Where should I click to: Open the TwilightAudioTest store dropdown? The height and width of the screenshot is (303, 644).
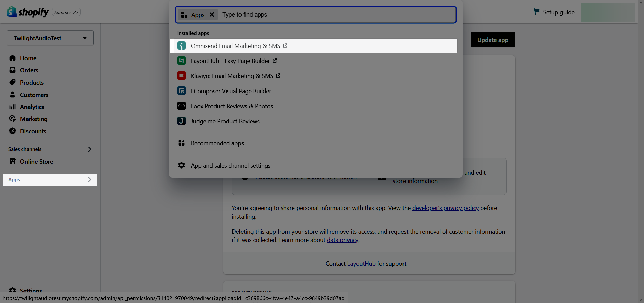50,38
